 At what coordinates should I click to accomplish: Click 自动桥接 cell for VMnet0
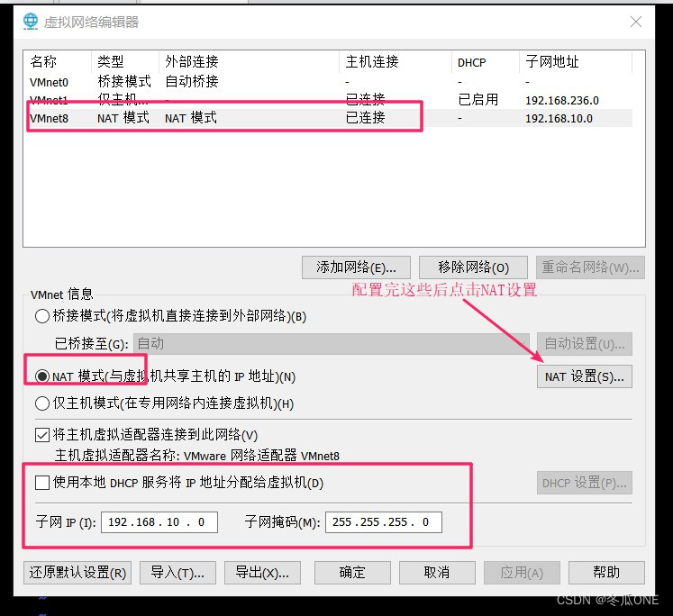(x=192, y=81)
